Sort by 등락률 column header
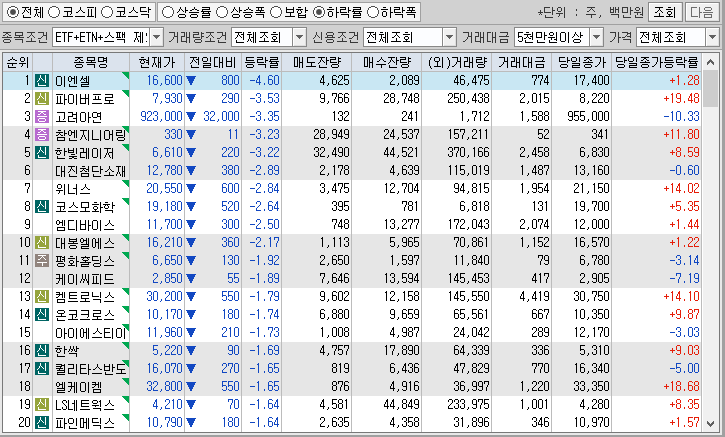Screen dimensions: 725x437 tap(262, 62)
